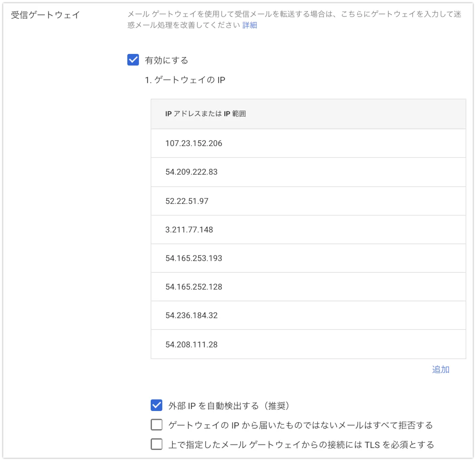Select IP row 52.22.51.97
This screenshot has height=461, width=476.
click(187, 201)
